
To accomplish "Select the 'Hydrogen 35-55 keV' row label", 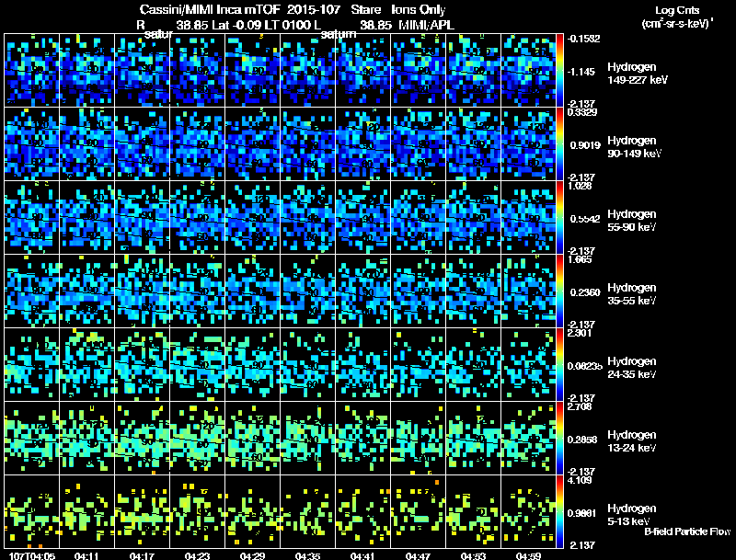I will click(x=632, y=294).
